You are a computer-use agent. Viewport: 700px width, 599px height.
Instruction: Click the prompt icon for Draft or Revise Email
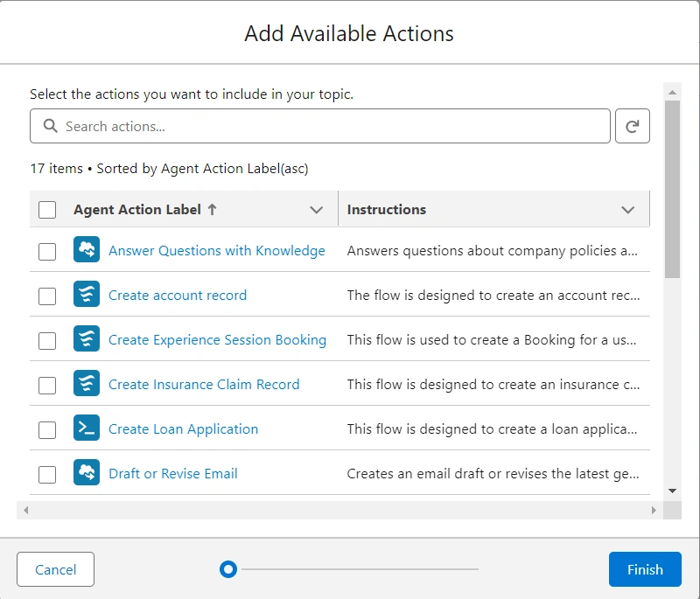[87, 473]
